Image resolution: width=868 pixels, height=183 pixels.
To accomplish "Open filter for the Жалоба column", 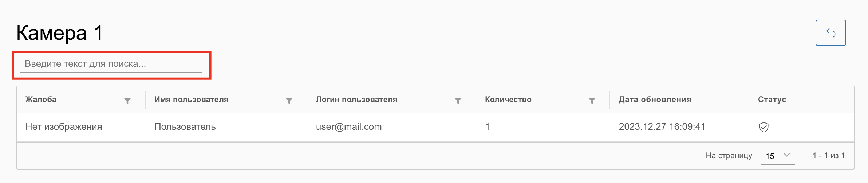I will point(127,101).
